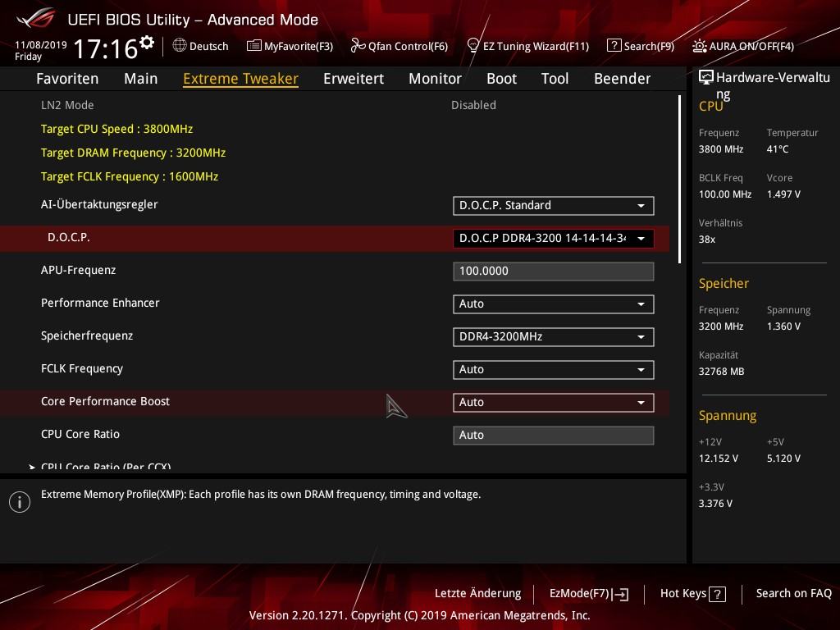840x630 pixels.
Task: Click the settings list scrollbar
Action: tap(679, 179)
